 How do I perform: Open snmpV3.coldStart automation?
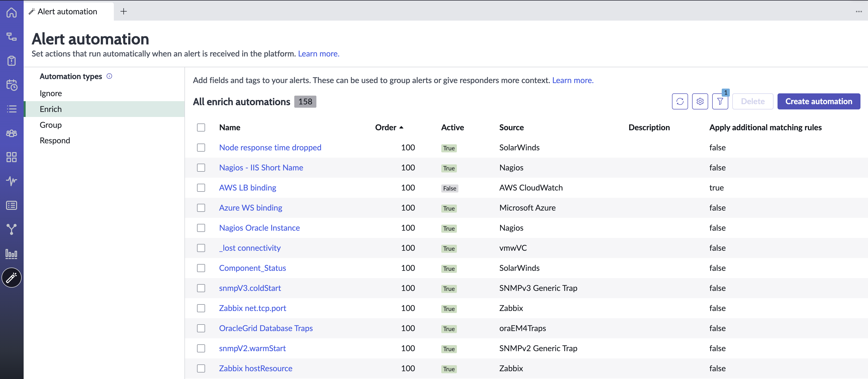pyautogui.click(x=250, y=288)
